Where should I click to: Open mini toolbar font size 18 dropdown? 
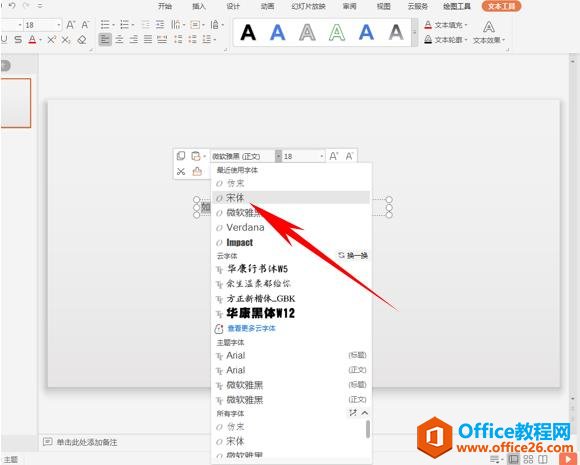pos(322,156)
